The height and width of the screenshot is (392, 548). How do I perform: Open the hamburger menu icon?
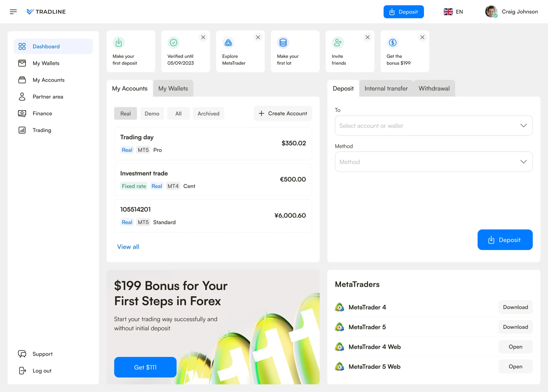pos(13,12)
